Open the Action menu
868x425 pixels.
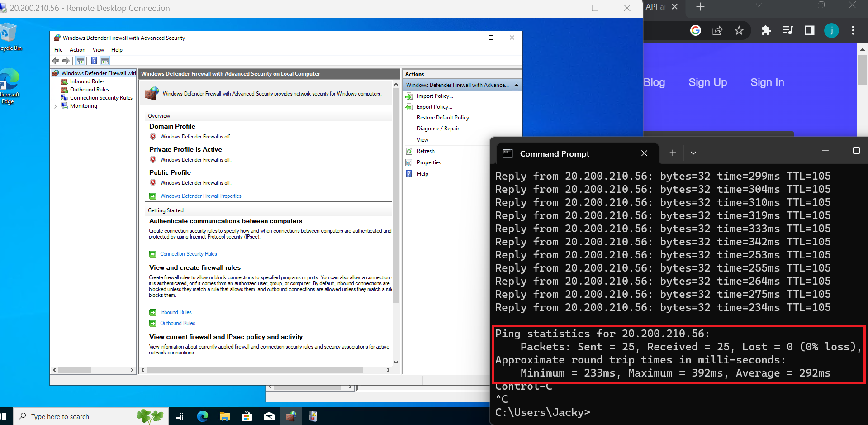77,50
